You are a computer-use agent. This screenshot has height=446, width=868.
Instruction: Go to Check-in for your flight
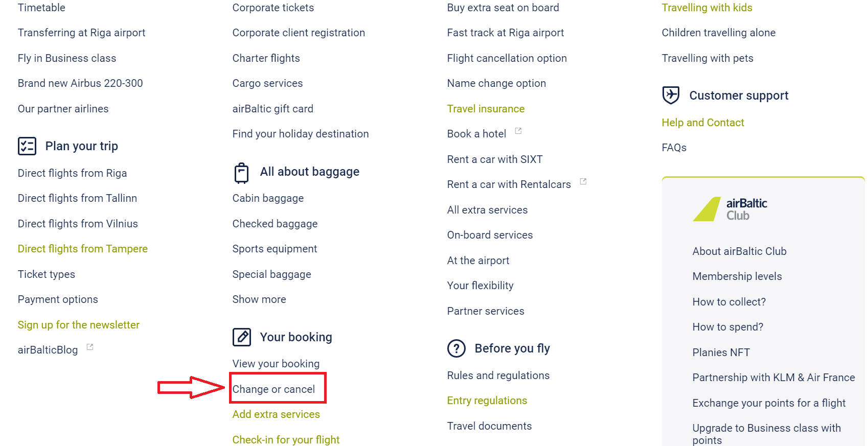[x=286, y=440]
